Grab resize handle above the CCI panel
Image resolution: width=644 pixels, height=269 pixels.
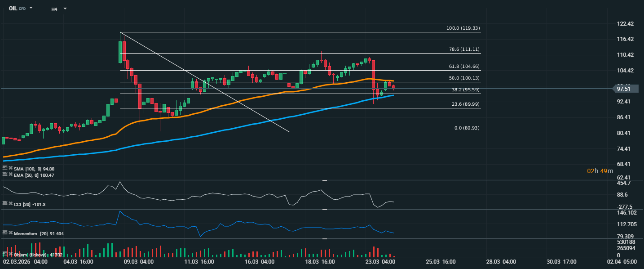[x=324, y=180]
